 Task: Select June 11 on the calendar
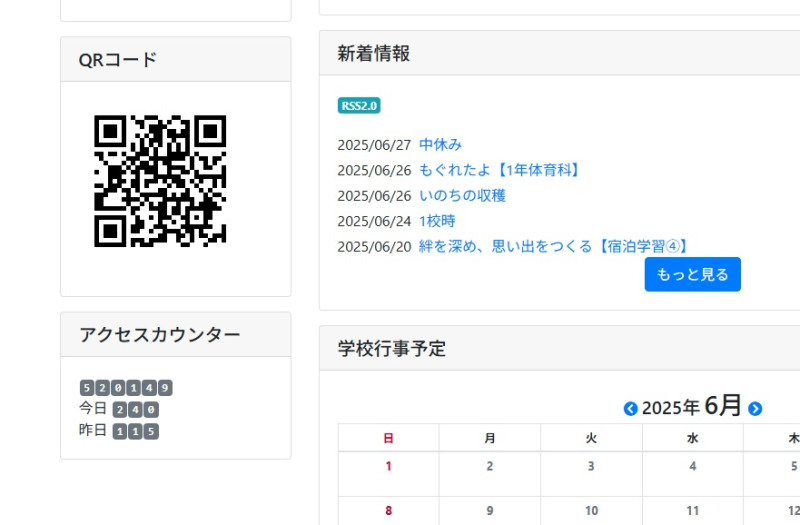(692, 510)
